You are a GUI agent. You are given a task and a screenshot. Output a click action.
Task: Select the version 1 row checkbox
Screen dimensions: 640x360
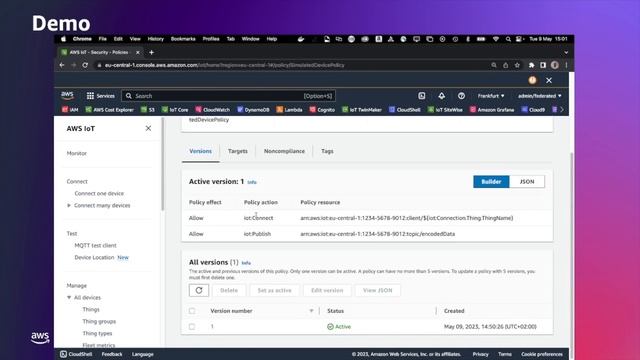(192, 327)
